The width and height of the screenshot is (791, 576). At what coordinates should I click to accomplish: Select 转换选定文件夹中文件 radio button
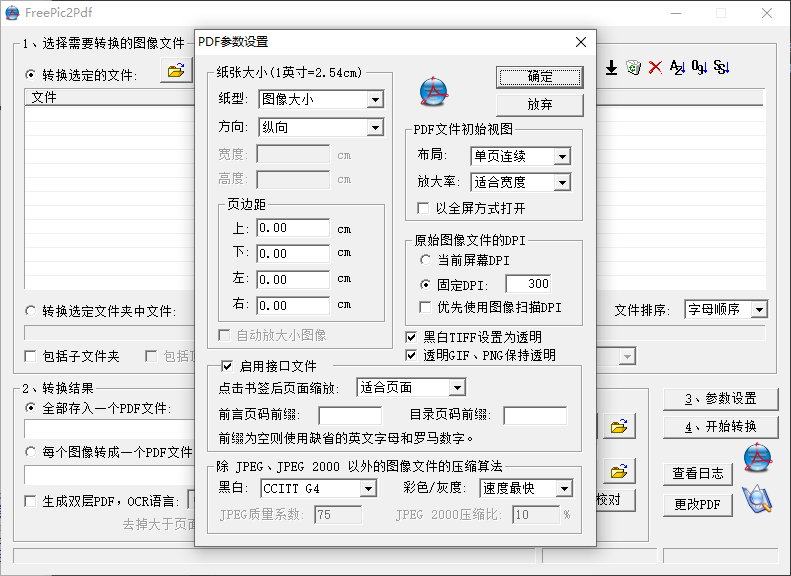[x=30, y=311]
